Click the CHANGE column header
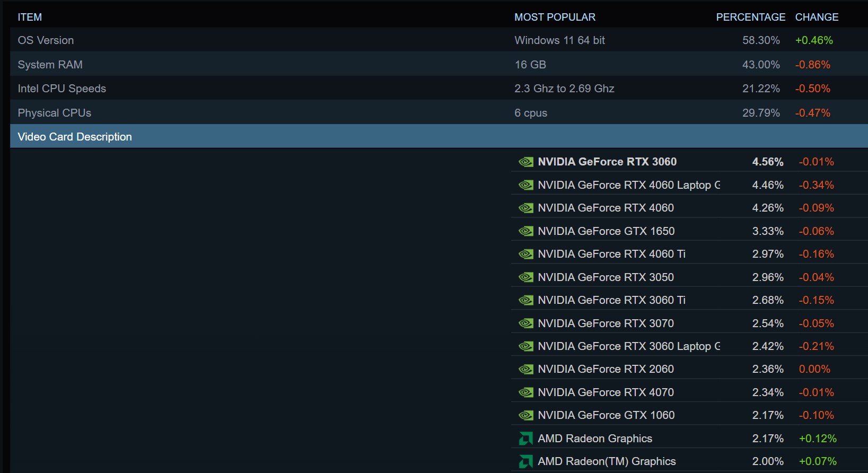Viewport: 868px width, 473px height. tap(817, 17)
